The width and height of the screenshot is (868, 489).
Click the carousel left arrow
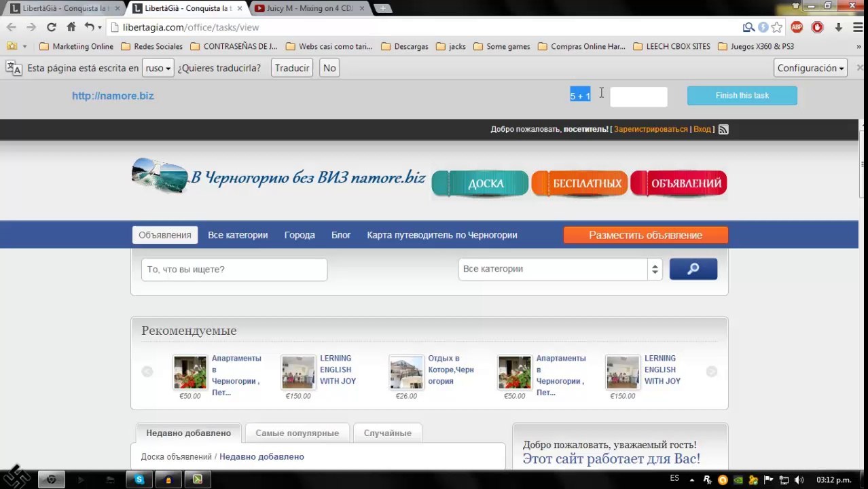147,372
